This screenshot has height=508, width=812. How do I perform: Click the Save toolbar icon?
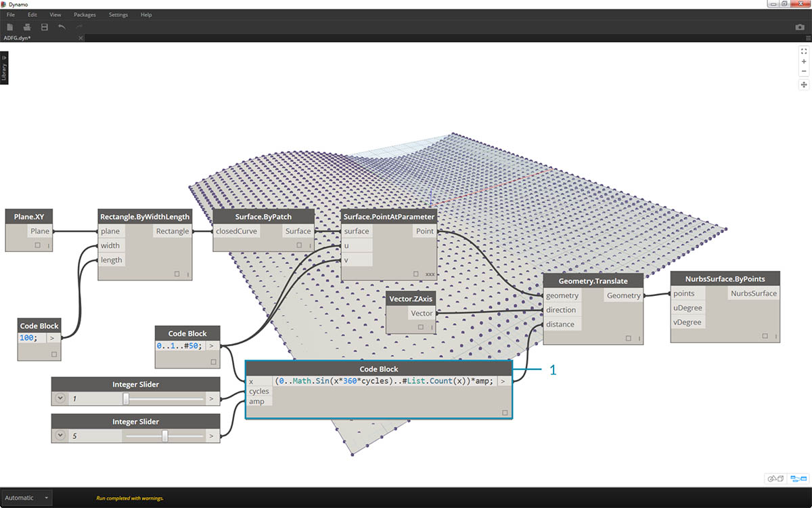45,27
